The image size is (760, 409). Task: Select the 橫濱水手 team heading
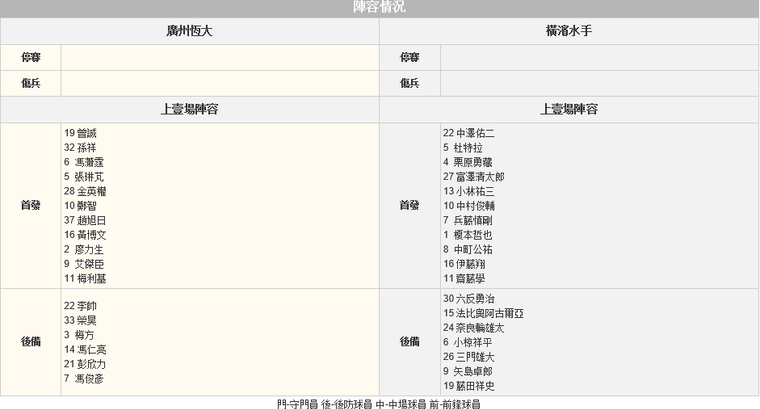pos(569,31)
